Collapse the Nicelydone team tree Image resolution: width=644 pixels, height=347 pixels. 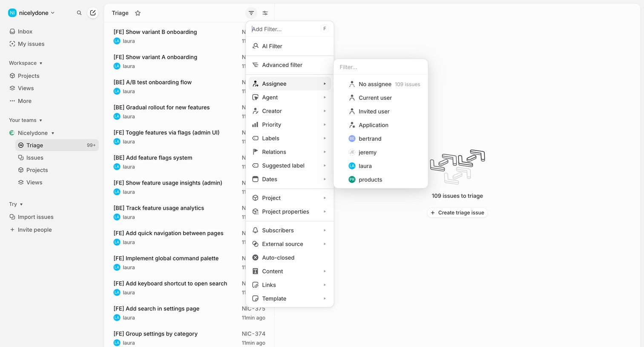tap(53, 133)
